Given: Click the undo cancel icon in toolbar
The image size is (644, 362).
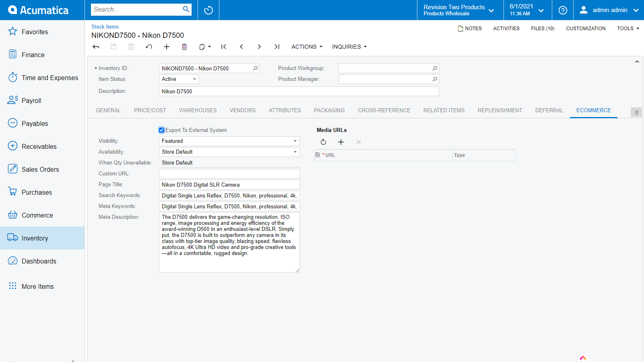Looking at the screenshot, I should pyautogui.click(x=149, y=47).
